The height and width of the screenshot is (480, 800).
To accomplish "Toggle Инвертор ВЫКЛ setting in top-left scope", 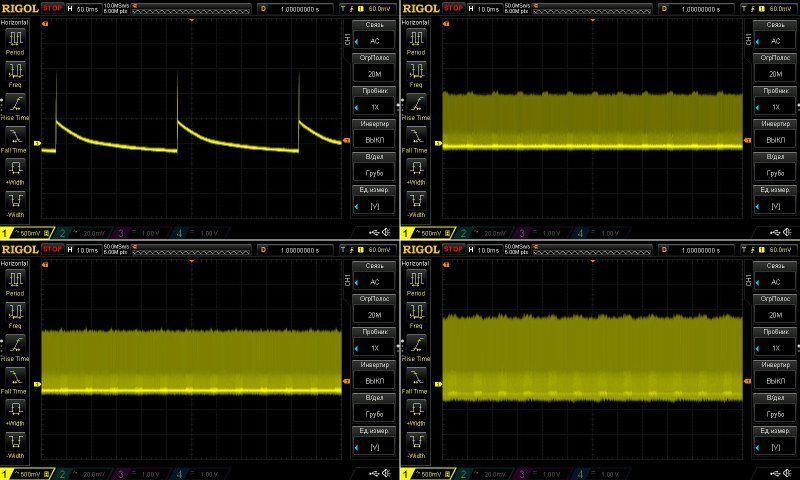I will [374, 135].
